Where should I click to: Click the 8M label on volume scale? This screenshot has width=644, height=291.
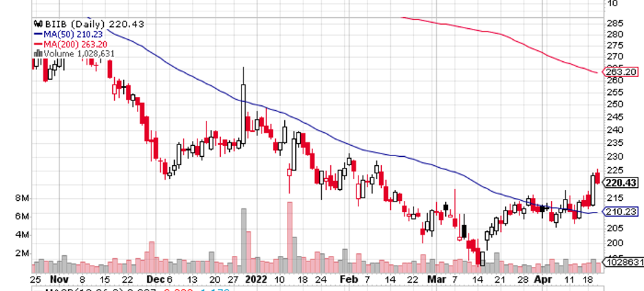[x=22, y=199]
